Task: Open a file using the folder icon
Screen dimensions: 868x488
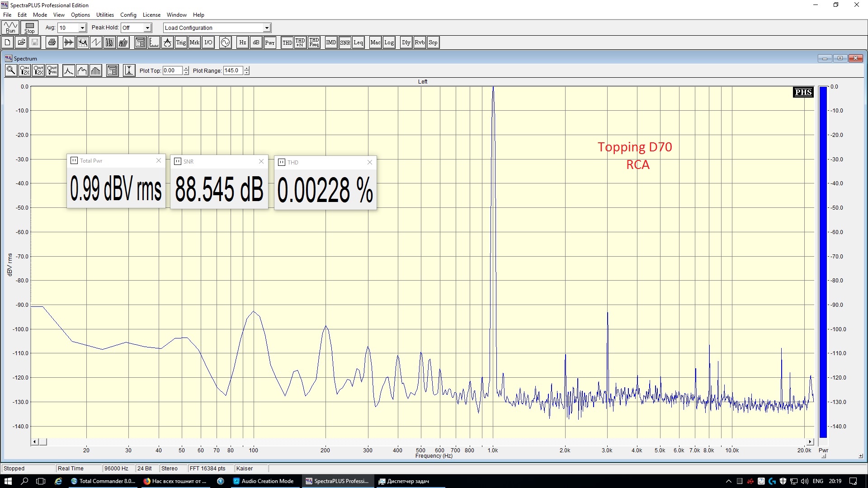Action: coord(21,42)
